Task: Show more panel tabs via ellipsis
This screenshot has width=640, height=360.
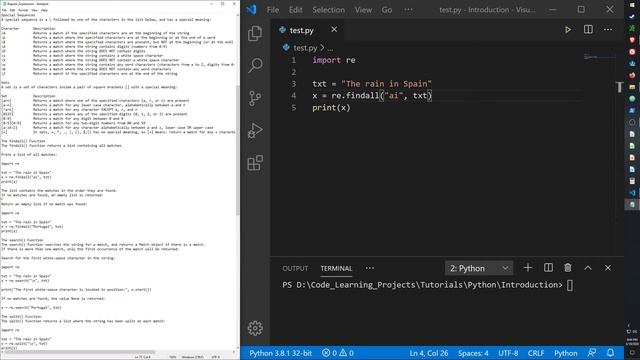Action: [370, 268]
